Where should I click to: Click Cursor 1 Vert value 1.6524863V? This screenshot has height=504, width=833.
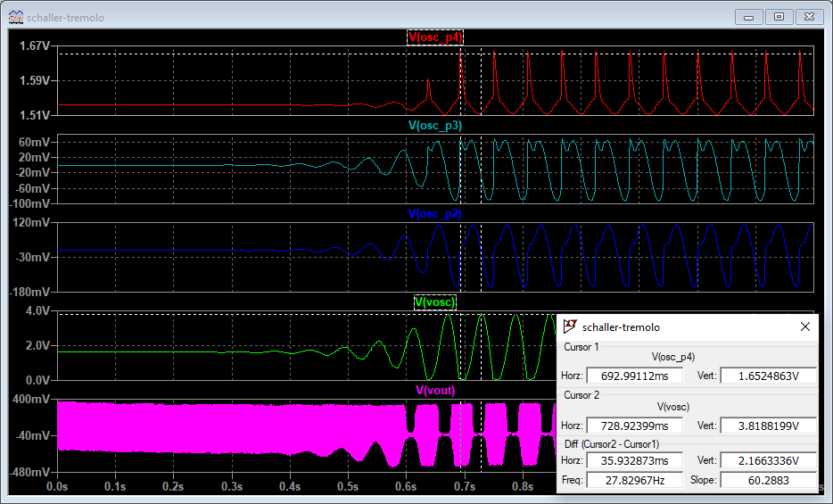(767, 377)
